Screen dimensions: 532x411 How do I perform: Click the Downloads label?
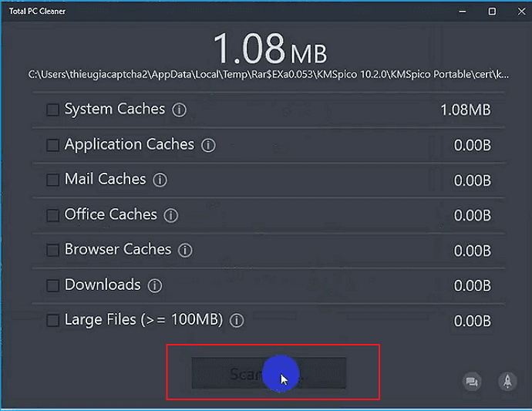[x=103, y=285]
